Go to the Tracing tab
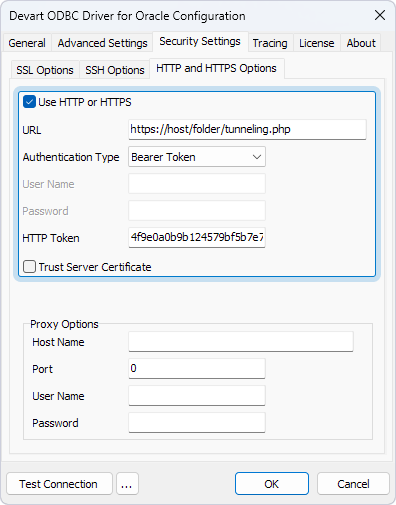 coord(270,43)
